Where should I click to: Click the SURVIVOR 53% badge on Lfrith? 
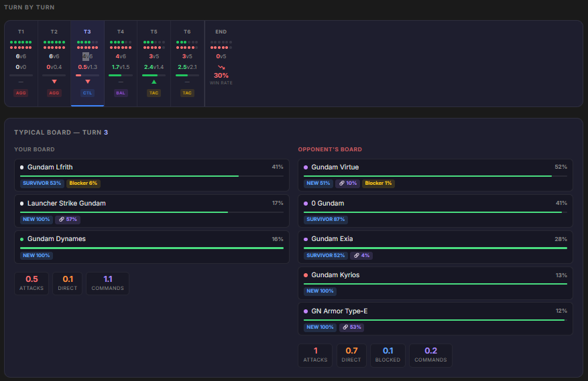click(42, 183)
